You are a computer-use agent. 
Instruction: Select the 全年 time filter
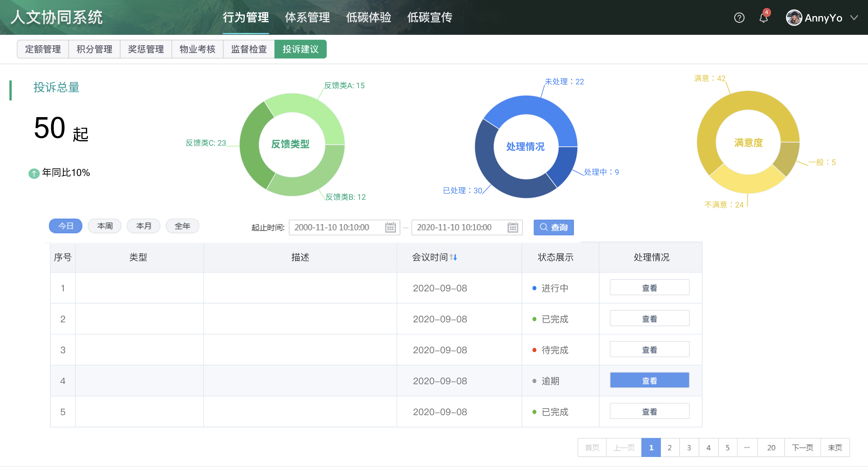tap(182, 226)
